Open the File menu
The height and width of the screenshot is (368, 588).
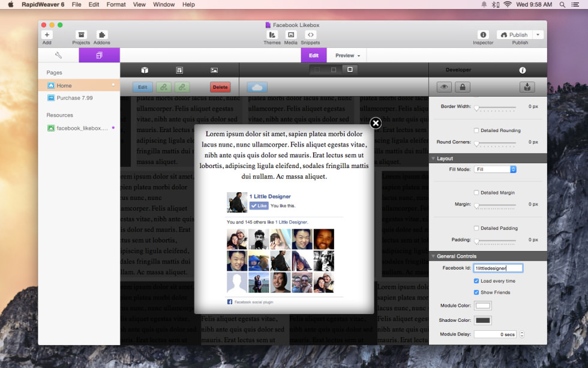77,4
